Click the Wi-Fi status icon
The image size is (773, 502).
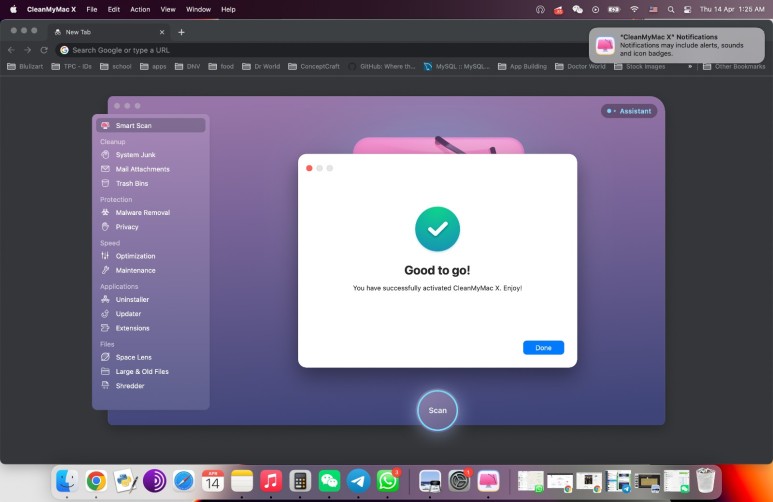click(x=634, y=9)
